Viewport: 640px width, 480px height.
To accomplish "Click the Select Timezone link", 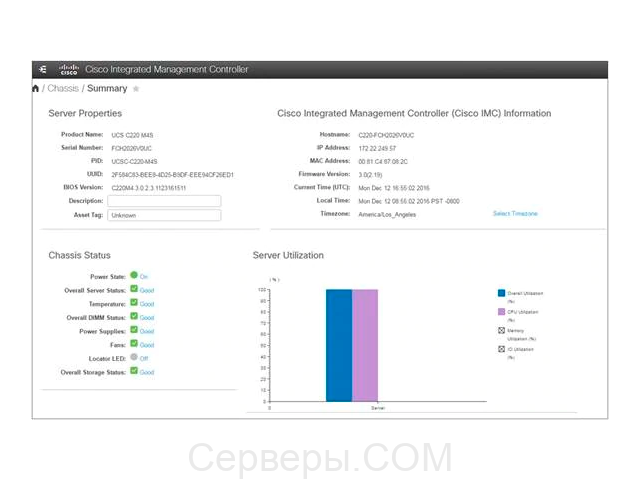I will [x=515, y=214].
